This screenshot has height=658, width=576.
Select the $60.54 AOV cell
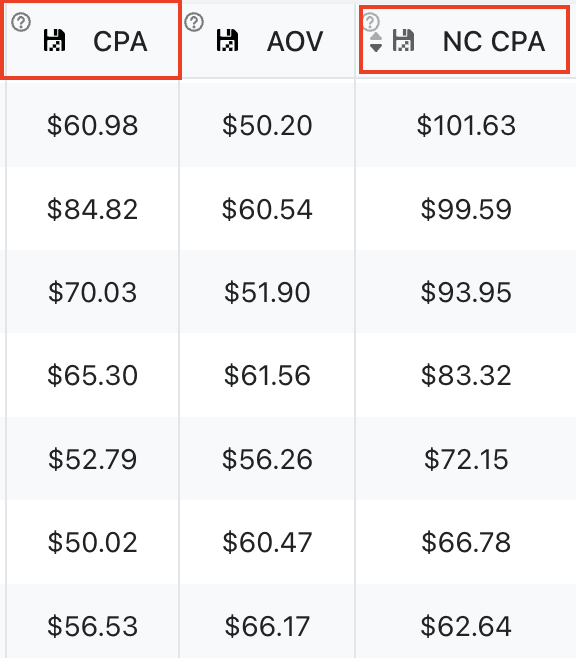point(267,209)
